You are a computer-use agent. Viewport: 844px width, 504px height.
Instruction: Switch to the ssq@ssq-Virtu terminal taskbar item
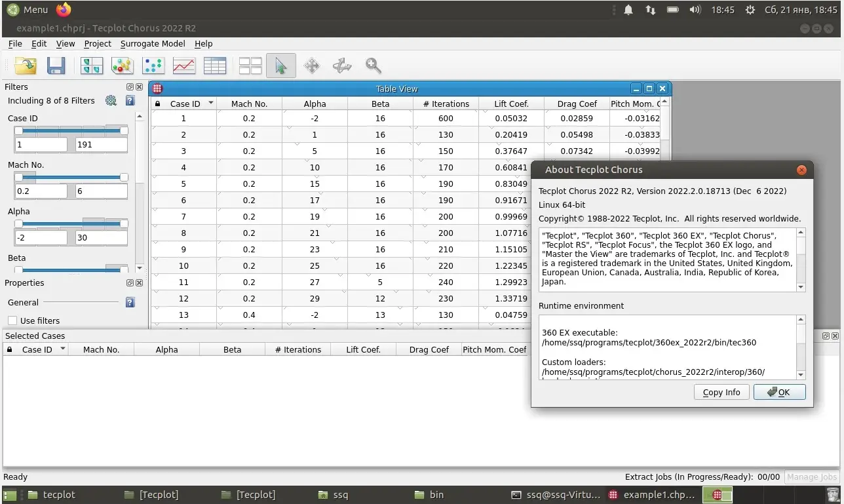tap(555, 495)
